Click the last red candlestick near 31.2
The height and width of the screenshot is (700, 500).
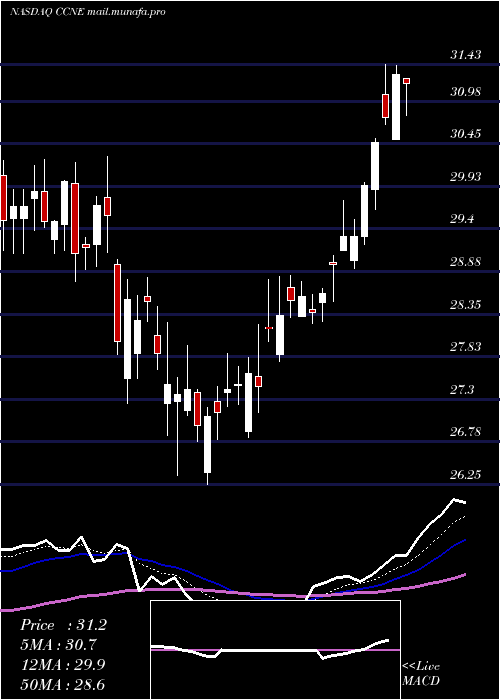(x=407, y=81)
